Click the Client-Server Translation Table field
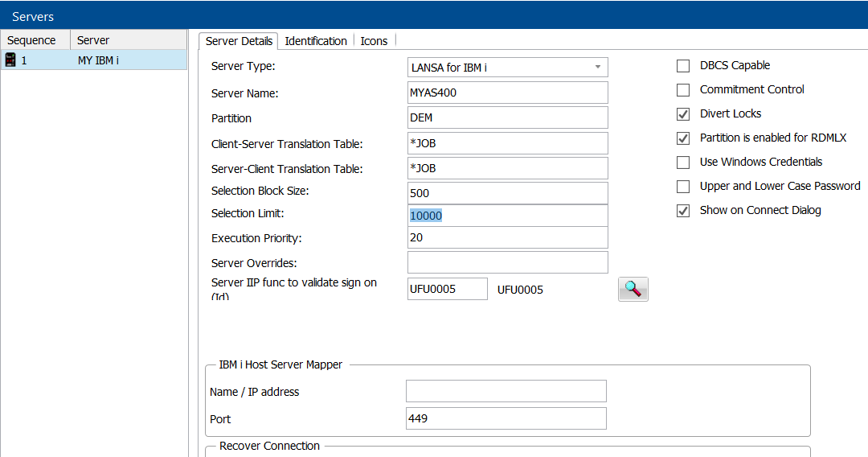The height and width of the screenshot is (457, 868). tap(508, 143)
